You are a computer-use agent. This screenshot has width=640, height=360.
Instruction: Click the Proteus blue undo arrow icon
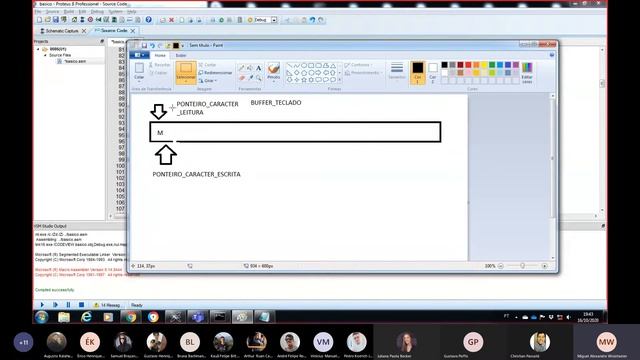click(x=312, y=20)
